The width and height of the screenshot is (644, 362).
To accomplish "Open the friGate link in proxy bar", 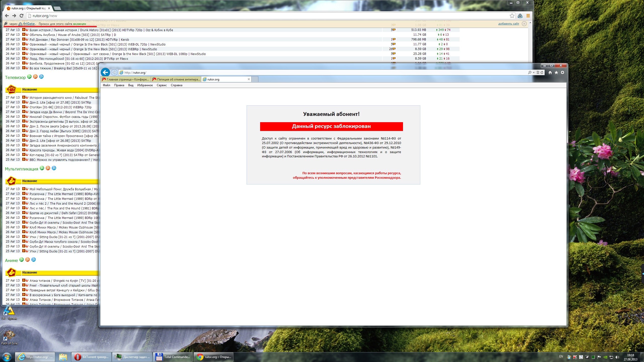I will [29, 24].
